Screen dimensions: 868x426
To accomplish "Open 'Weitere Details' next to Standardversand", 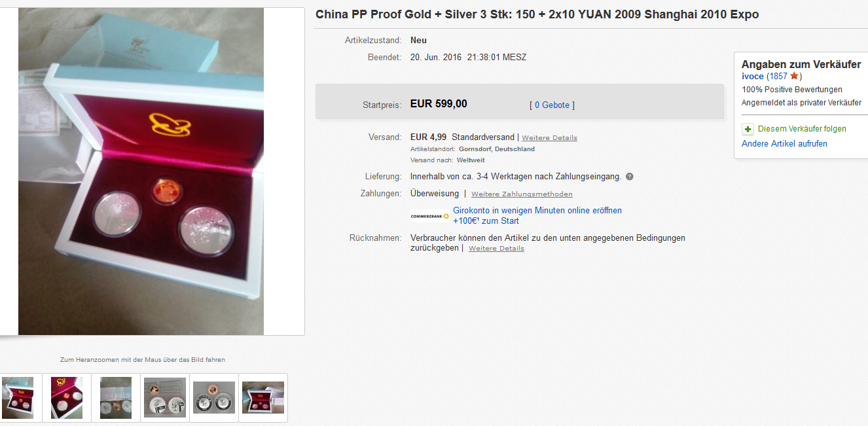I will [550, 138].
